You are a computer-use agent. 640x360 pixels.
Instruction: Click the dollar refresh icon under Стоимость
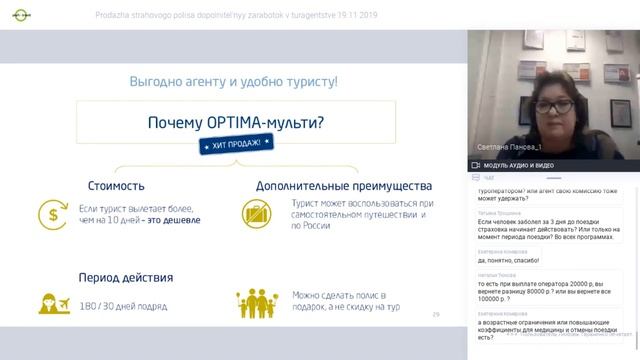[53, 214]
